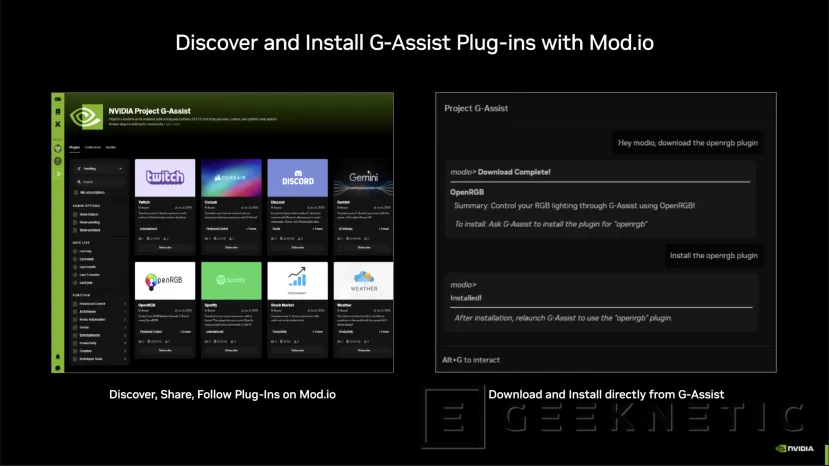The width and height of the screenshot is (829, 466).
Task: Check the Peripheral Control filter
Action: (75, 304)
